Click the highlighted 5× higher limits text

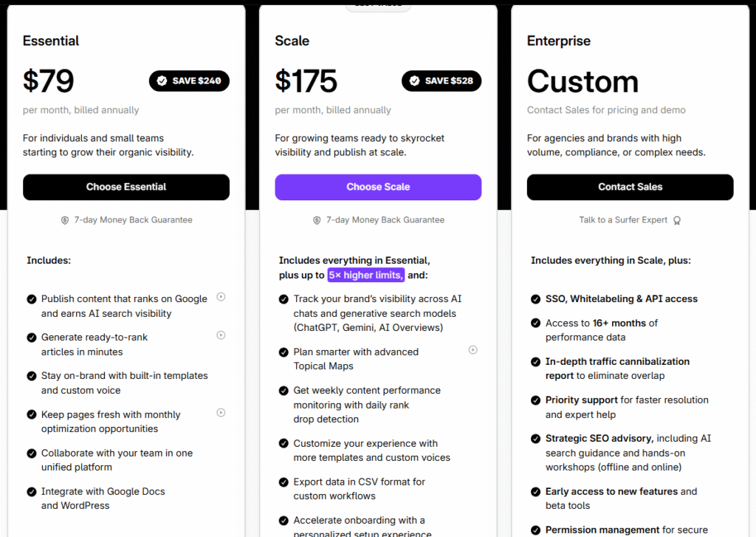(x=366, y=275)
